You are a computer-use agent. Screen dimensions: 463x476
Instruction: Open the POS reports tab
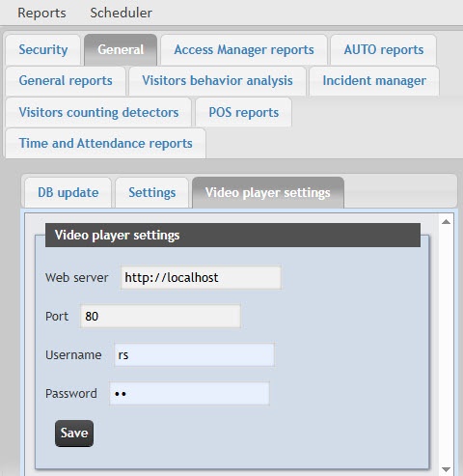244,112
